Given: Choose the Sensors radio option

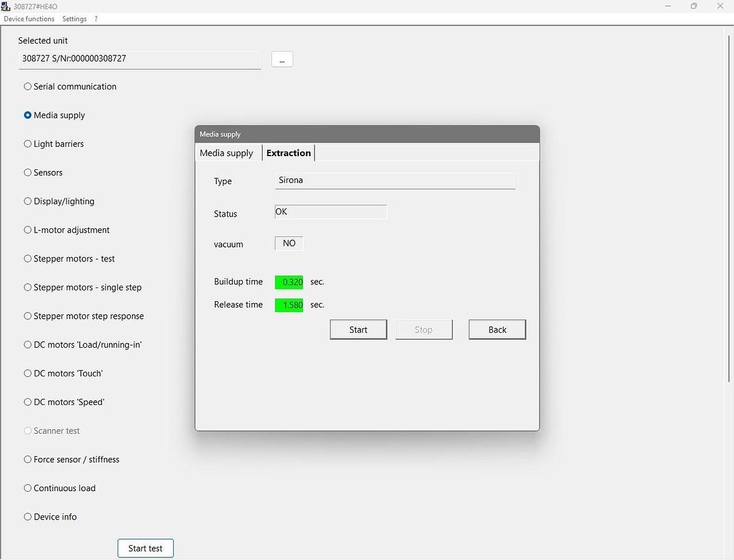Looking at the screenshot, I should click(x=27, y=172).
